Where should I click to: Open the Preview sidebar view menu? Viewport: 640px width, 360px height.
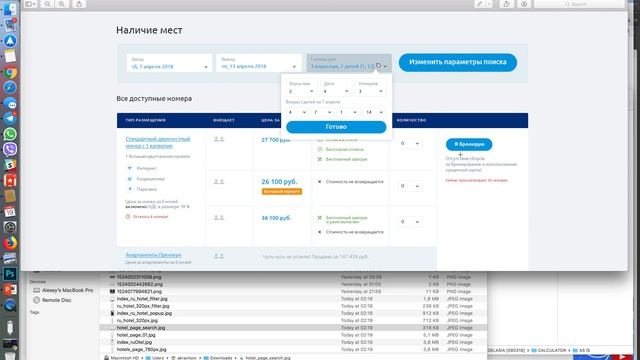pyautogui.click(x=30, y=4)
